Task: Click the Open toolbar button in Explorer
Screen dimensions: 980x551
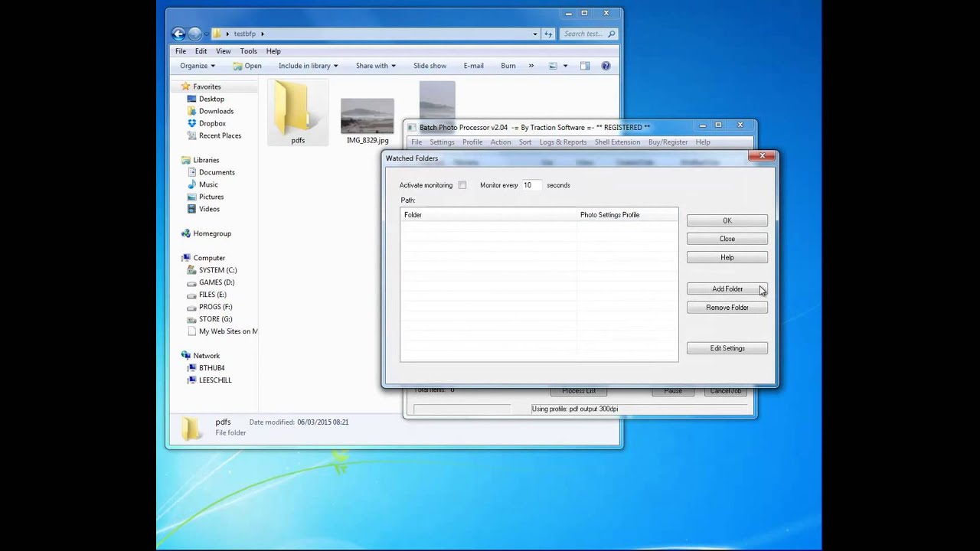Action: pos(247,66)
